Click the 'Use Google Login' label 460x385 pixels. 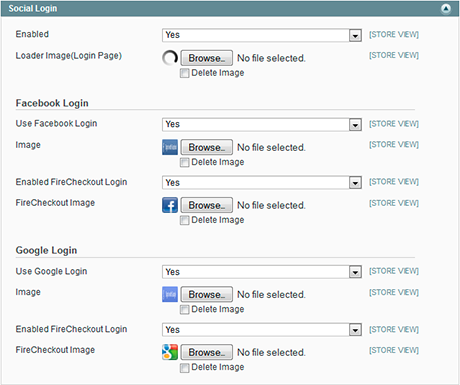pyautogui.click(x=51, y=271)
